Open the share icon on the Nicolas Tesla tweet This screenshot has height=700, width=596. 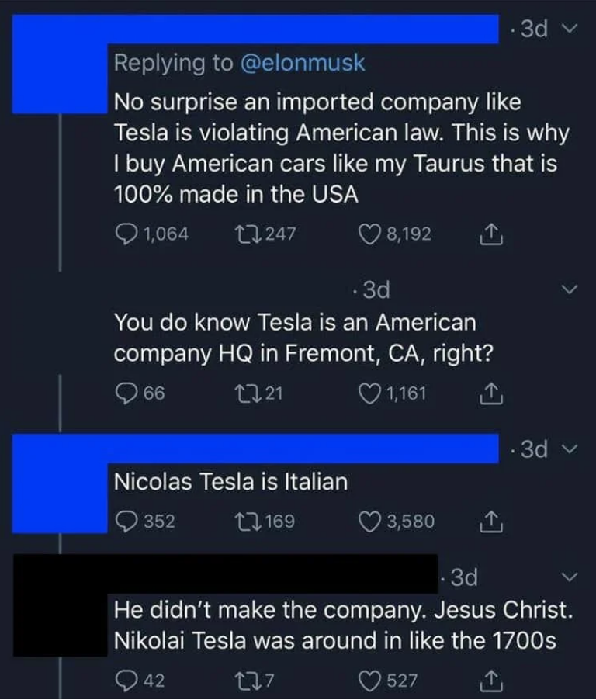pyautogui.click(x=490, y=521)
